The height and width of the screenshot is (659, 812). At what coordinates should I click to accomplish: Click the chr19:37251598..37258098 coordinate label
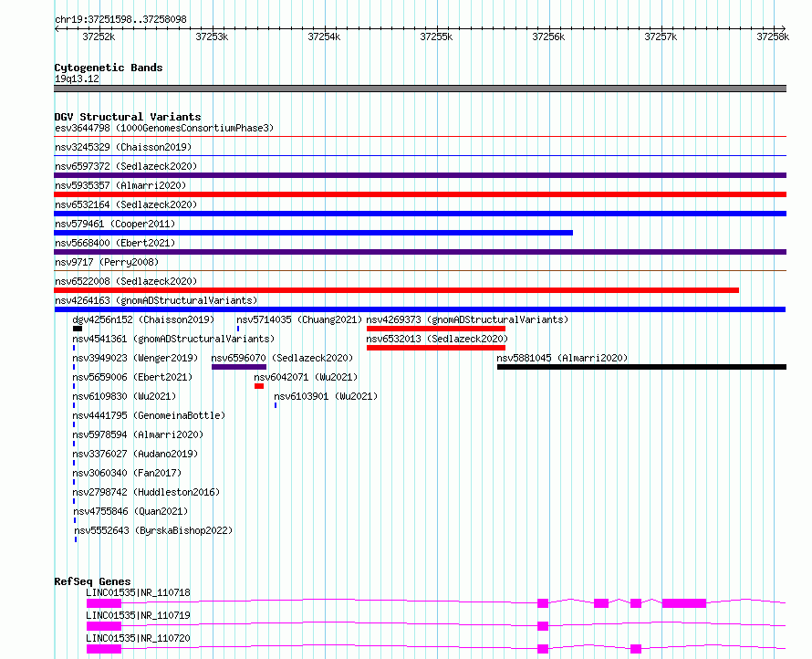pyautogui.click(x=120, y=20)
